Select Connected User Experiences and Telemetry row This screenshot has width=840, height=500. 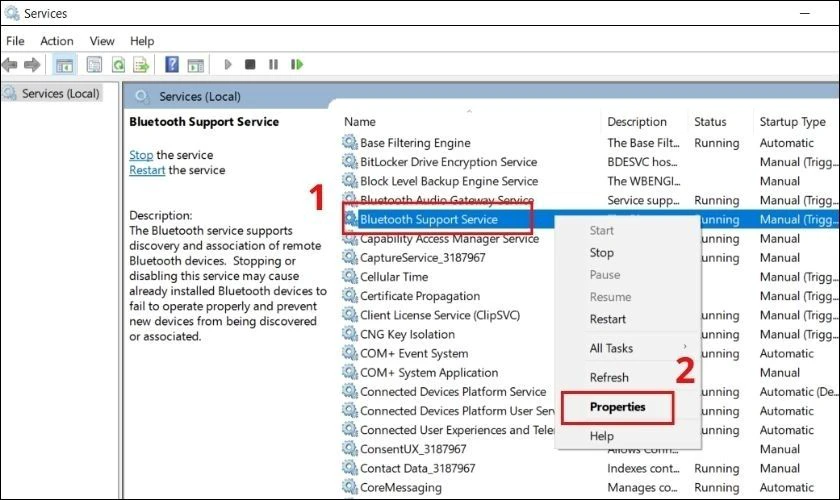(x=457, y=430)
